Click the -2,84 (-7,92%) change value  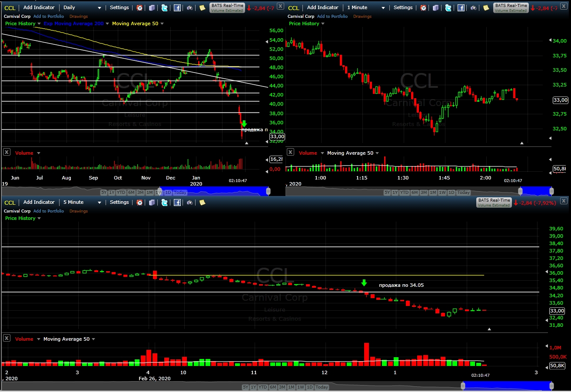pos(537,203)
